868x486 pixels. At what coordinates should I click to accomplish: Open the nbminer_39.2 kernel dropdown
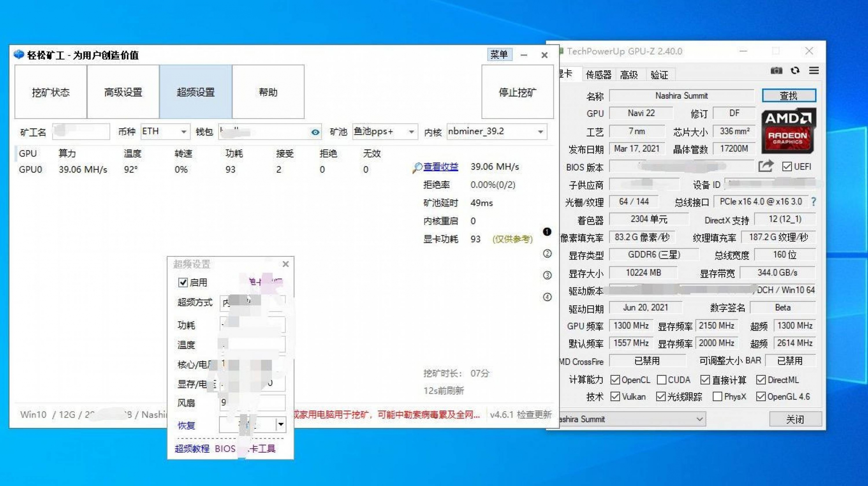coord(540,132)
